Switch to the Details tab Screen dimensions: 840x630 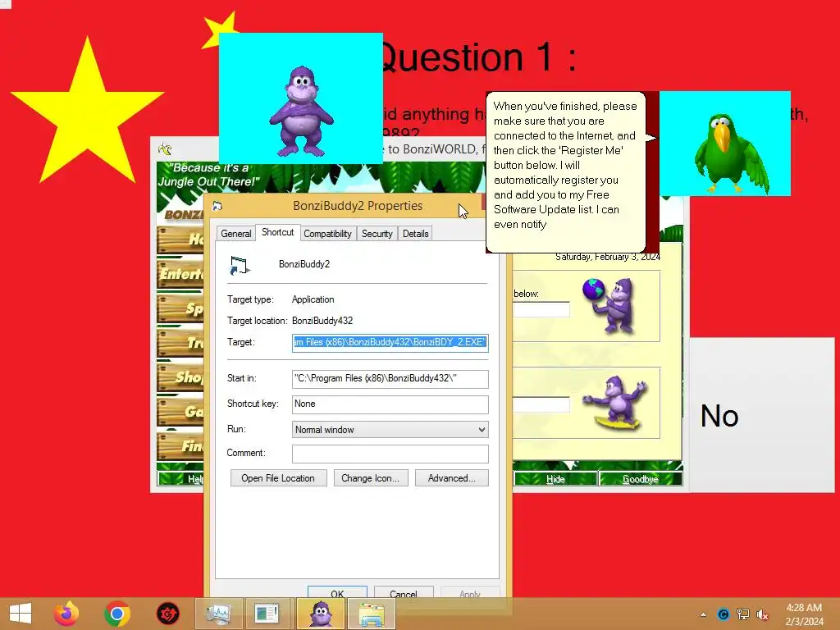[x=415, y=234]
